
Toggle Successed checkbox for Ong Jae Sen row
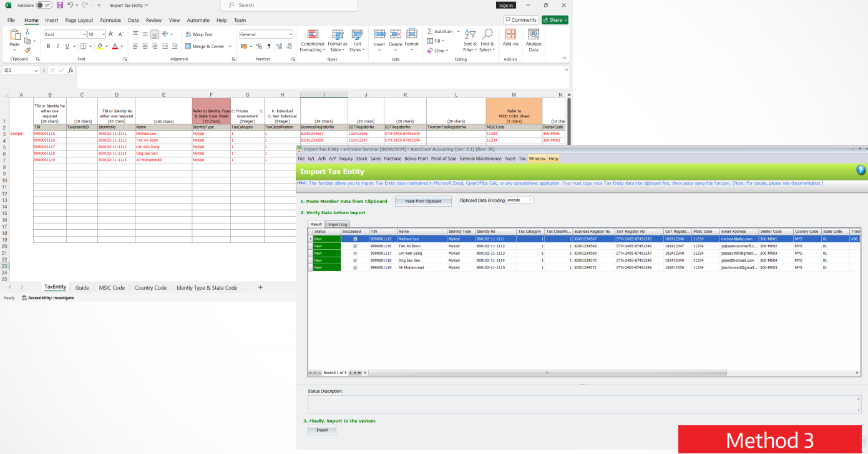(x=355, y=260)
